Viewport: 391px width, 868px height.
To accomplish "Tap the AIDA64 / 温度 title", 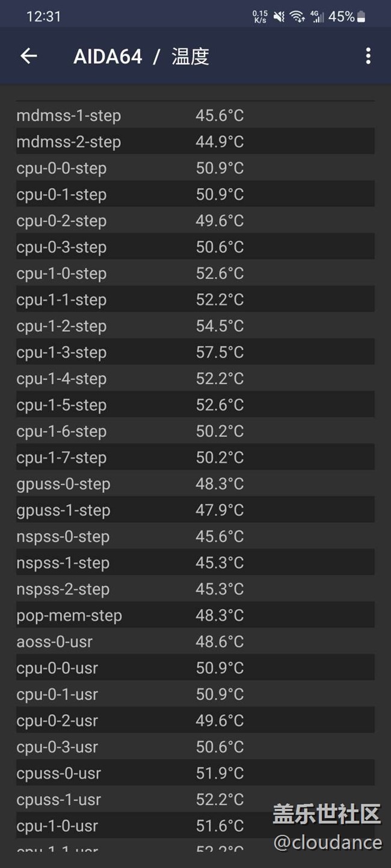I will coord(141,57).
